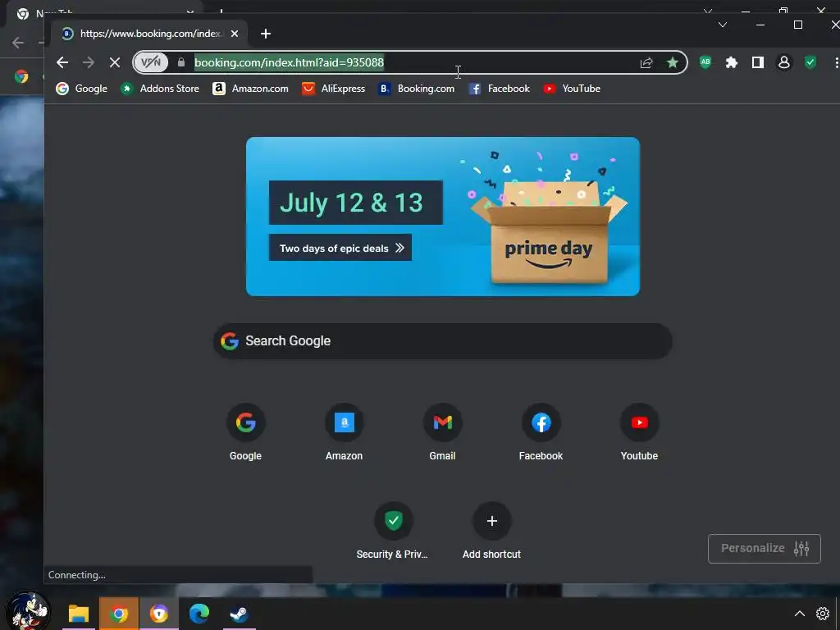This screenshot has width=840, height=630.
Task: Toggle the VPN badge in address bar
Action: coord(151,62)
